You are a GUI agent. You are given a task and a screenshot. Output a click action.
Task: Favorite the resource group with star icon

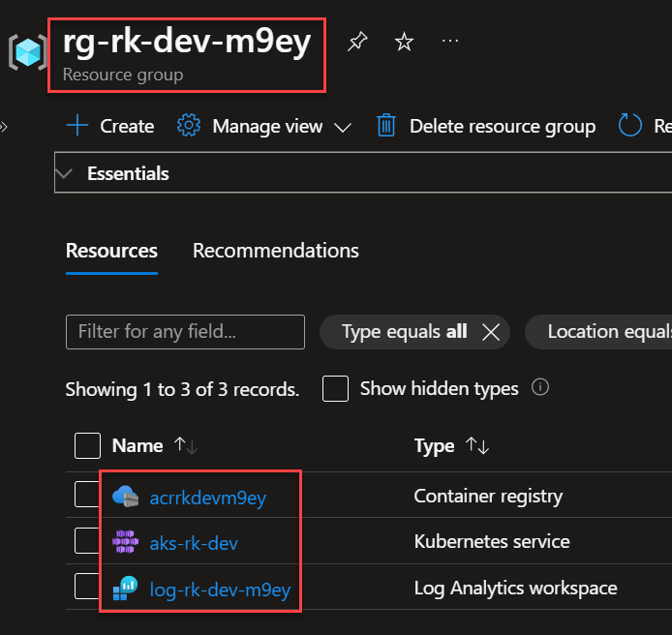(405, 42)
